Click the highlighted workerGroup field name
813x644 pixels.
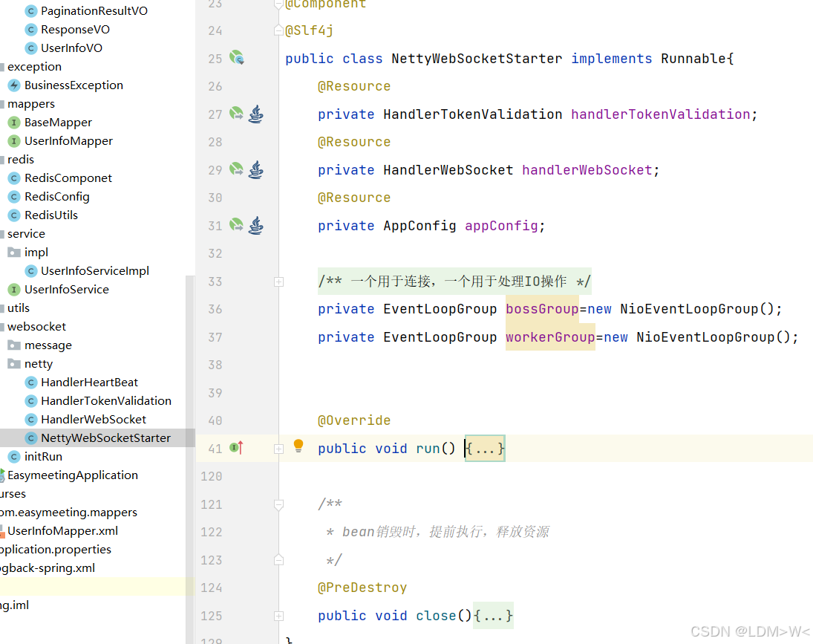point(550,337)
